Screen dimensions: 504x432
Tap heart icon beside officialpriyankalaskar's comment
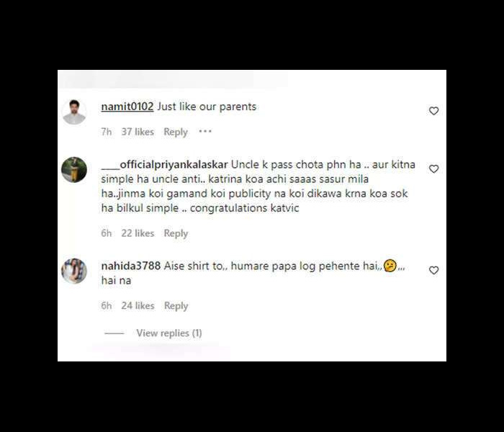[x=433, y=168]
